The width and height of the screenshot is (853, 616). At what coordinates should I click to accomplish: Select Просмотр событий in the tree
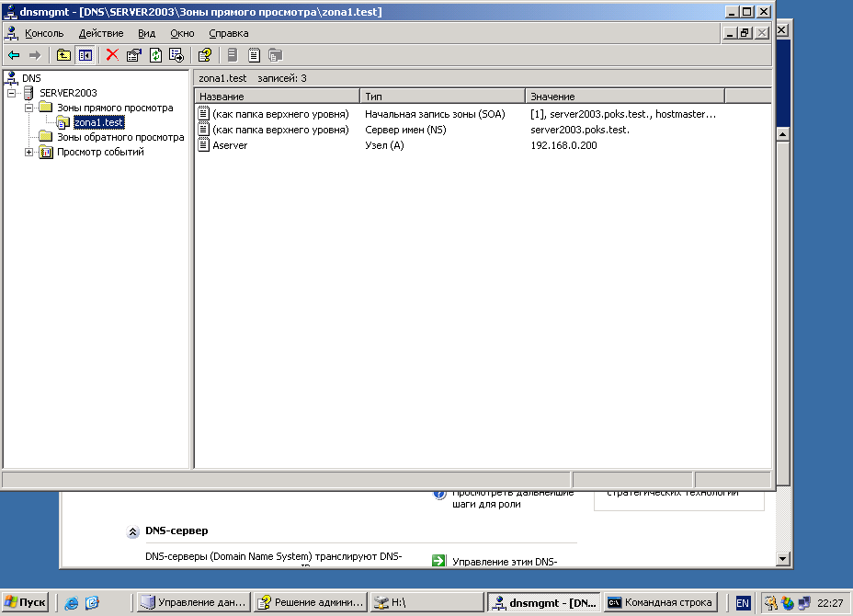(x=100, y=152)
